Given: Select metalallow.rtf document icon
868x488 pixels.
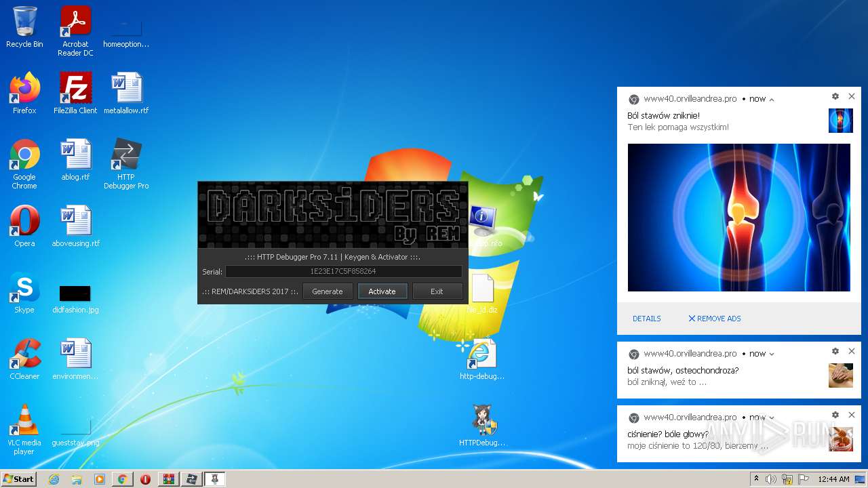Looking at the screenshot, I should tap(126, 94).
